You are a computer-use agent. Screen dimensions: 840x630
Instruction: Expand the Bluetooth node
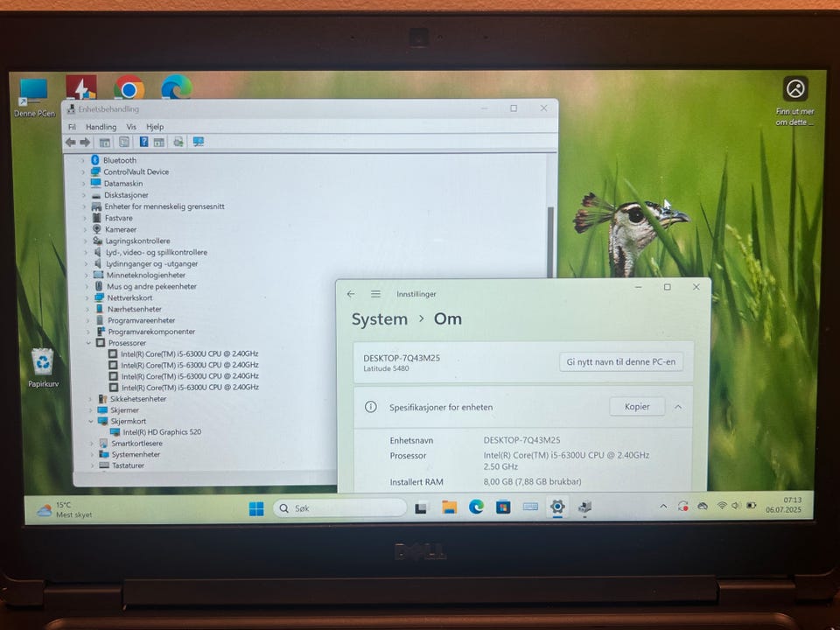pyautogui.click(x=82, y=160)
